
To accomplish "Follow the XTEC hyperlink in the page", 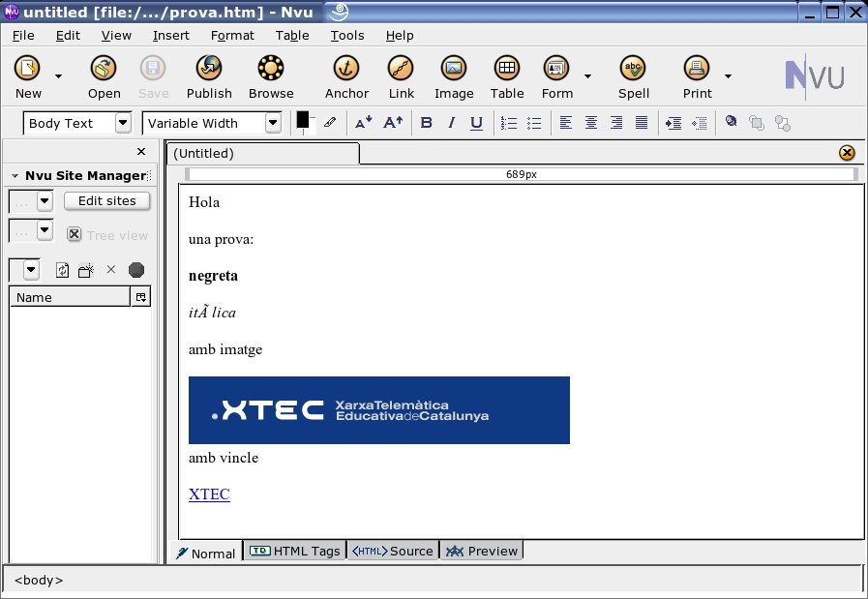I will pos(209,494).
